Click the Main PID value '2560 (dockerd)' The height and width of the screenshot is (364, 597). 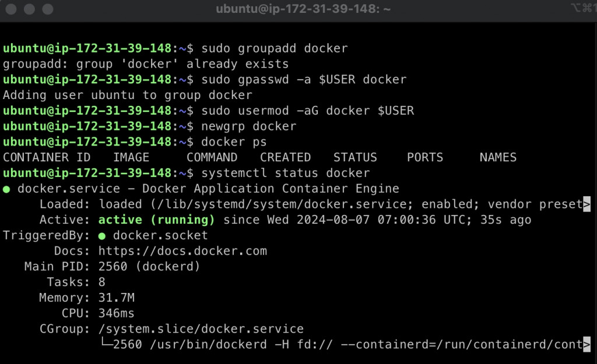pos(149,267)
